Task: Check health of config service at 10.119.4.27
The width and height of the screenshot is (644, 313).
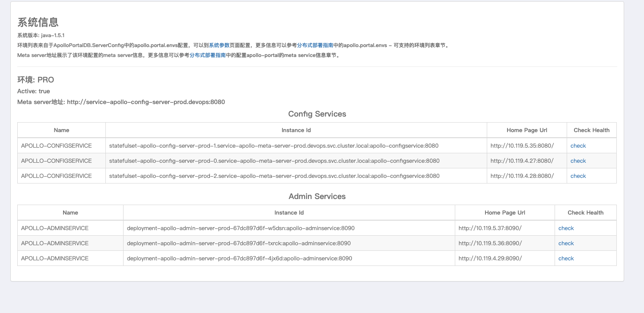Action: pyautogui.click(x=578, y=161)
